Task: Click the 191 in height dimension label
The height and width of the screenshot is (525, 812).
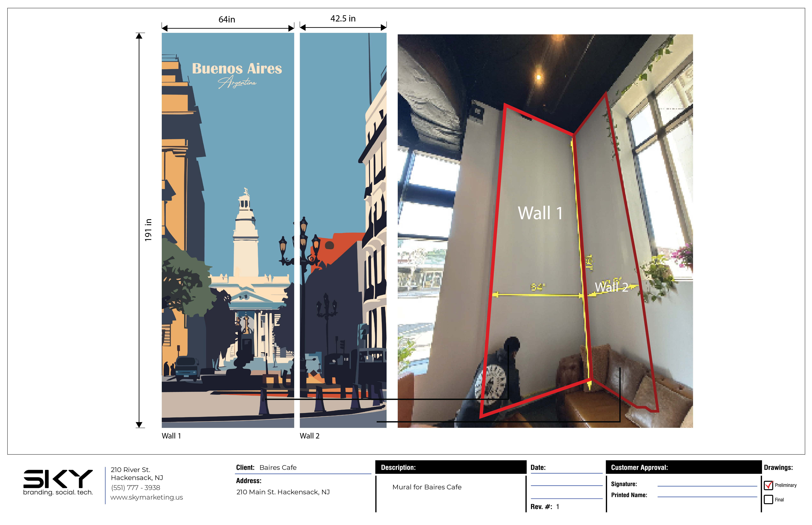Action: coord(148,230)
